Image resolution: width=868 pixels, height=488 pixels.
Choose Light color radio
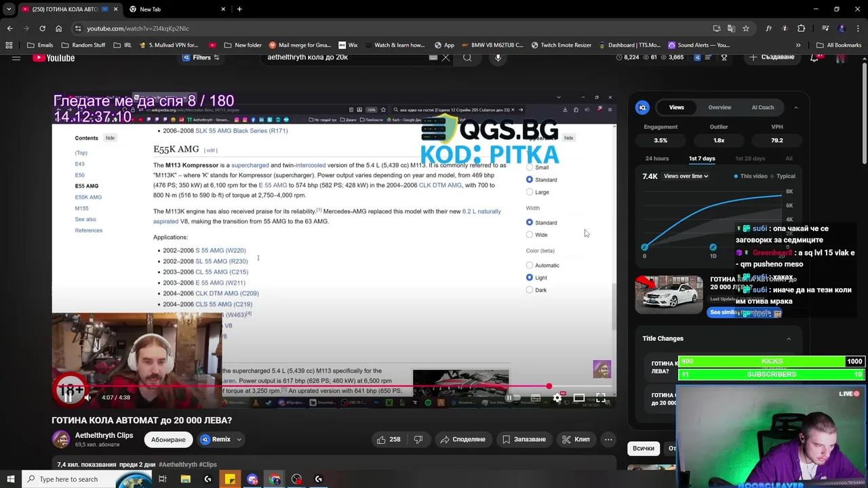[x=530, y=277]
